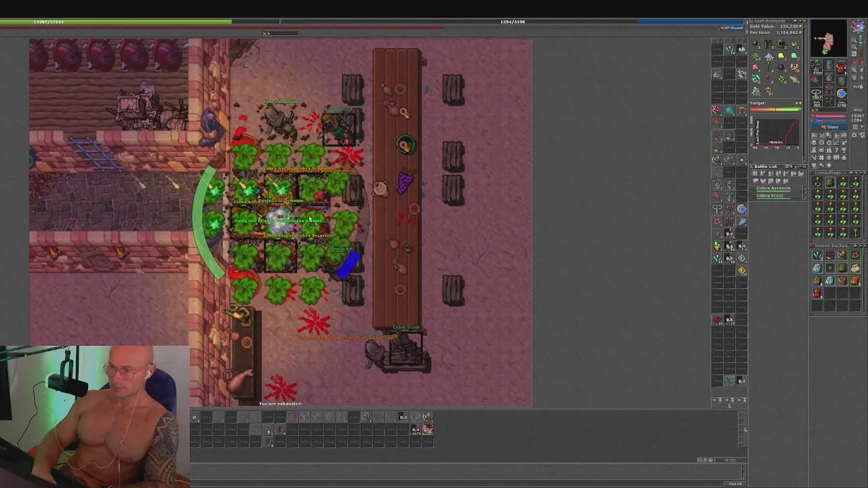Click the Stop button beside health values

[858, 110]
